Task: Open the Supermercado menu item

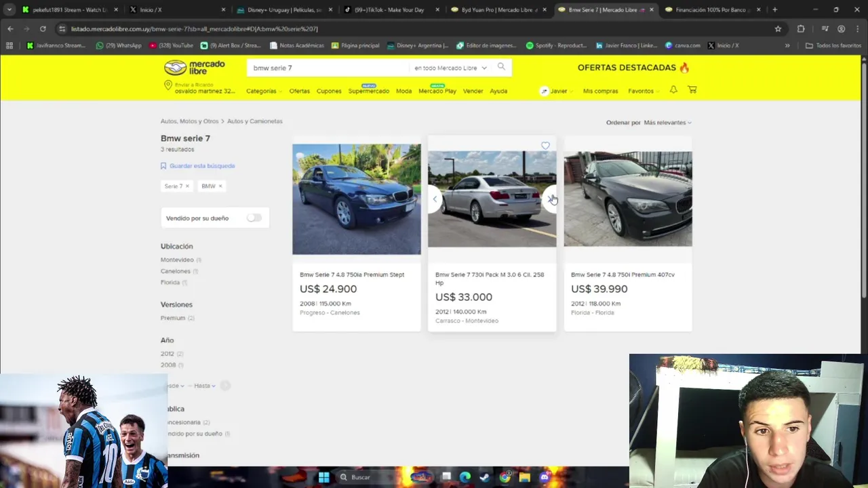Action: pos(369,91)
